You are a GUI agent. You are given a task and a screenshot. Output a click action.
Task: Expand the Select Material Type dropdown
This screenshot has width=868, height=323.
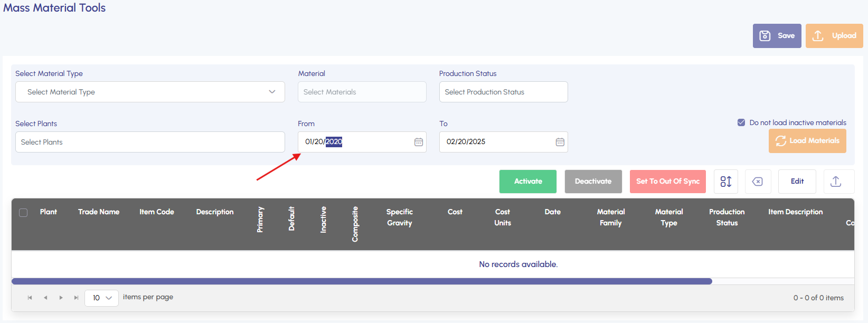150,92
